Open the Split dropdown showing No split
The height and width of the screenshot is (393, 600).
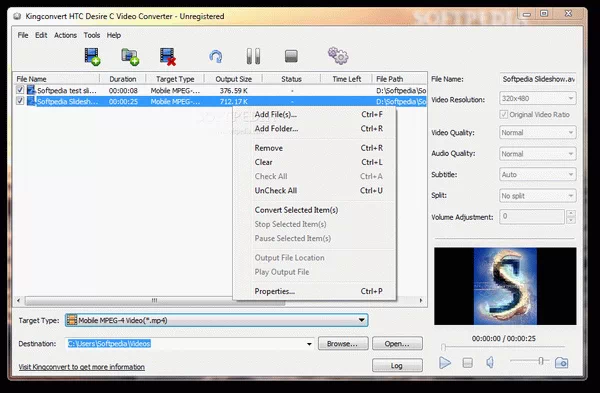537,196
